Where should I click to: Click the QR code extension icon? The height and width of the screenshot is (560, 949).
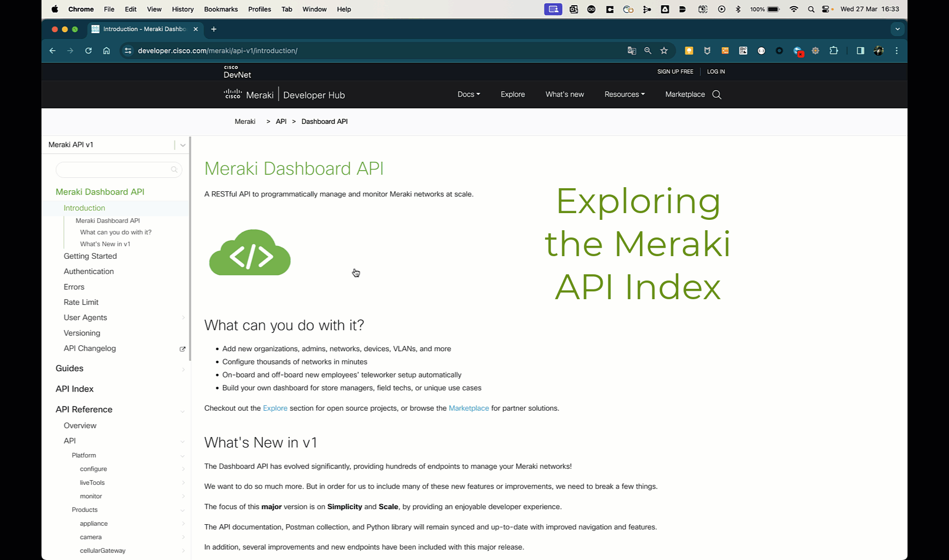pos(743,50)
